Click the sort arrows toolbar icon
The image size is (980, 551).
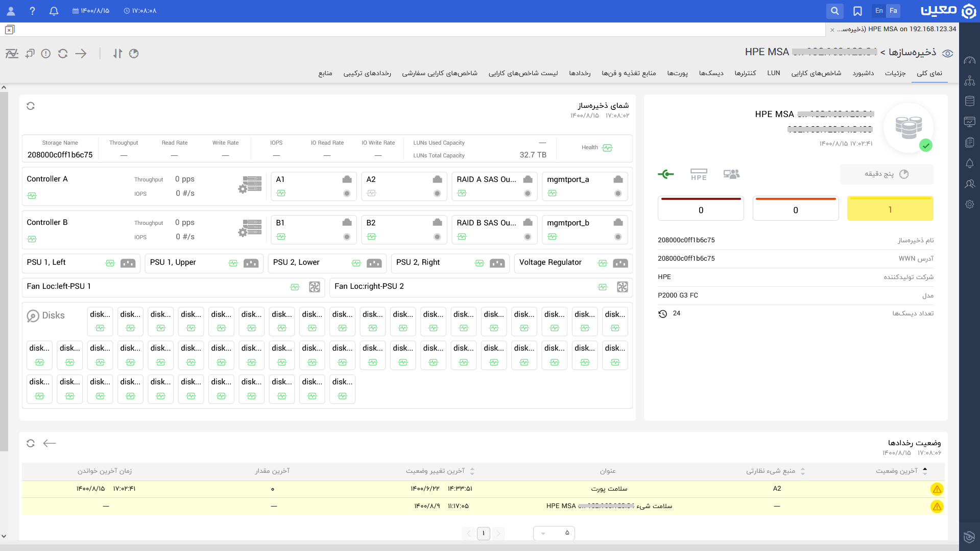click(118, 54)
